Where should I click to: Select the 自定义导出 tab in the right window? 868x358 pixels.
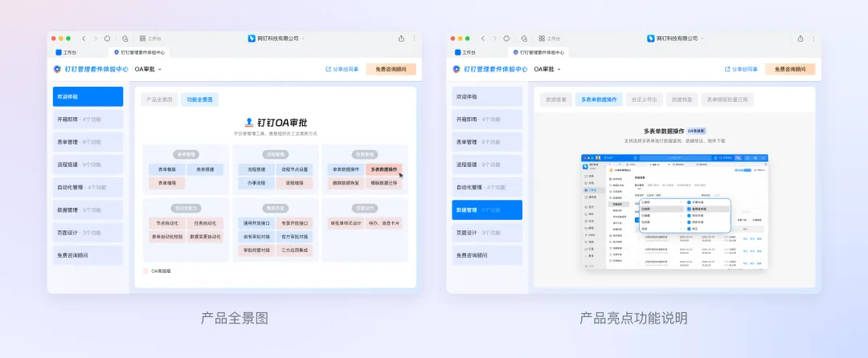point(645,100)
